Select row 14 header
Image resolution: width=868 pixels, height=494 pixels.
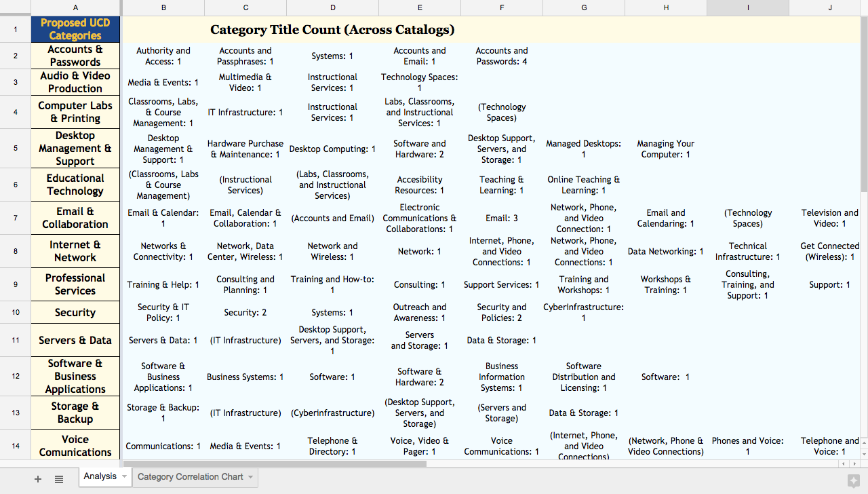(x=16, y=445)
